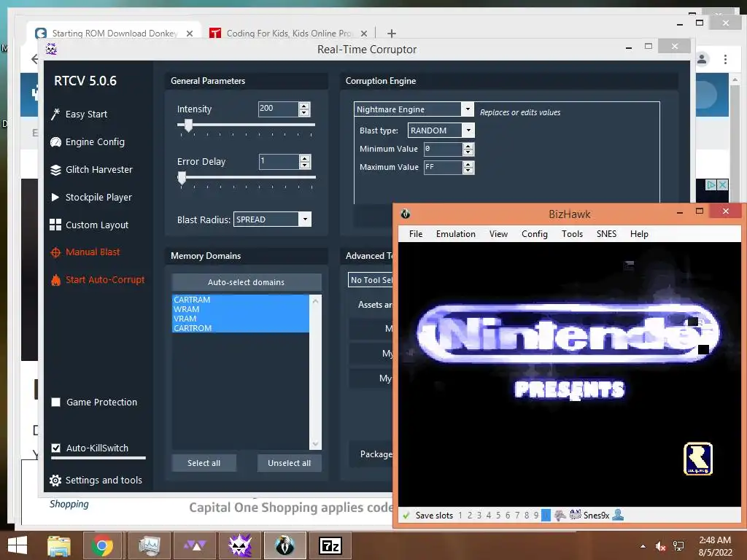747x560 pixels.
Task: Close Starting ROM Download tab
Action: tap(190, 34)
